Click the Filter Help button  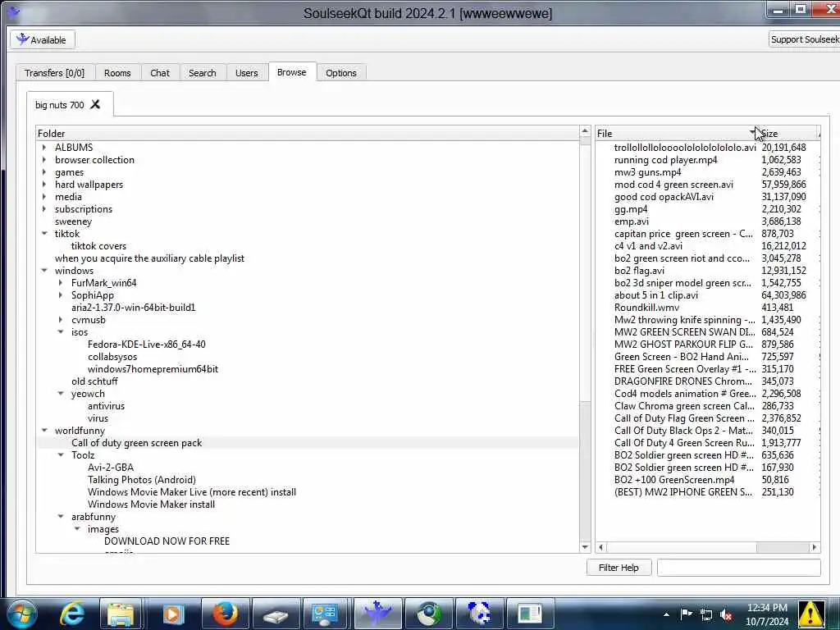click(x=619, y=568)
